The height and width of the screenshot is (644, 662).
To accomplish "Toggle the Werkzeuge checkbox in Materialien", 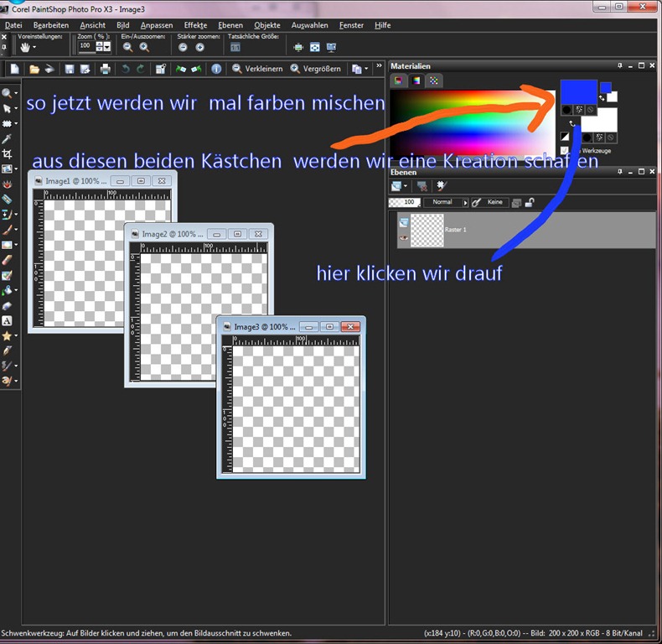I will click(x=564, y=150).
